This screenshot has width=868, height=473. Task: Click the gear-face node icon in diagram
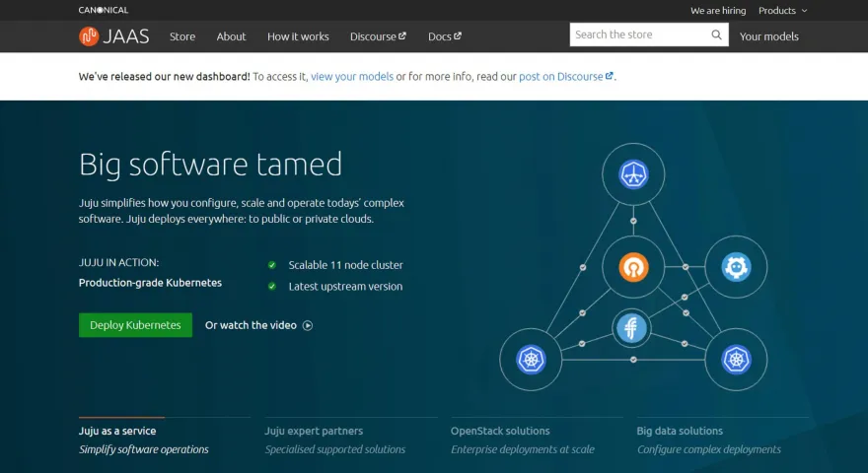[x=736, y=267]
